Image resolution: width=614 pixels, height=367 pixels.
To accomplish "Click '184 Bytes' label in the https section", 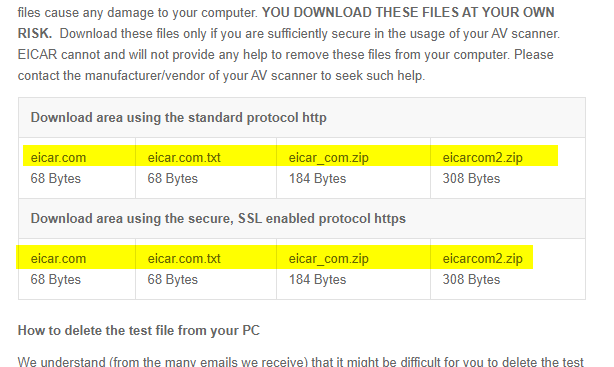I will (318, 280).
